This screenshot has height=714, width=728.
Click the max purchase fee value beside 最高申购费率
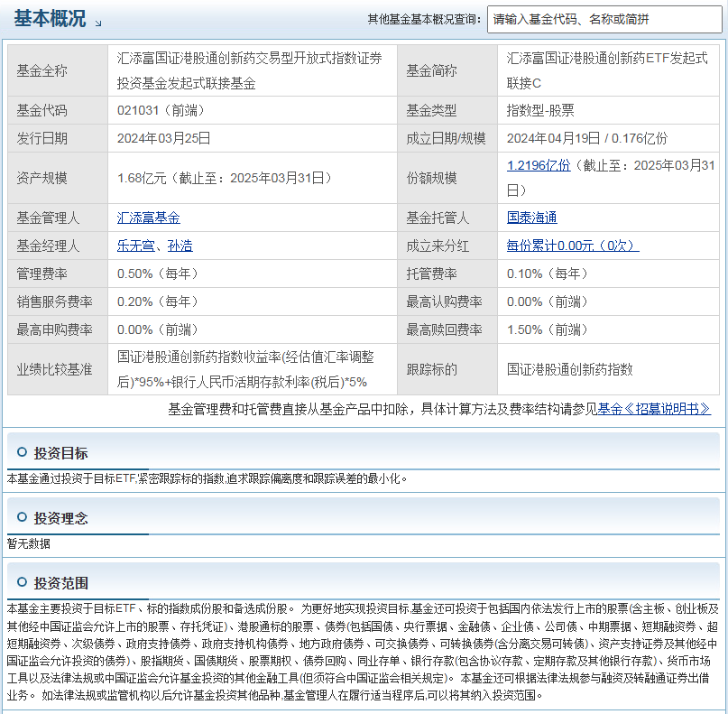tap(158, 329)
